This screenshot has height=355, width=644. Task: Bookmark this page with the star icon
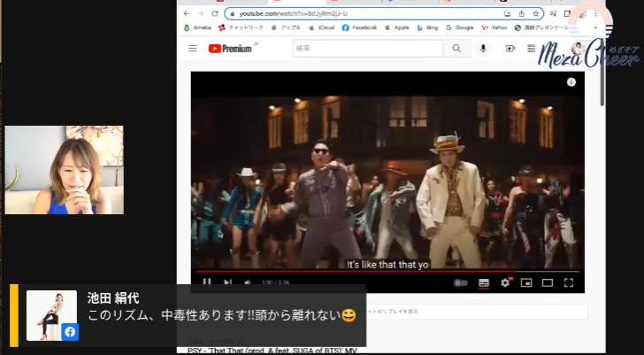pyautogui.click(x=535, y=13)
